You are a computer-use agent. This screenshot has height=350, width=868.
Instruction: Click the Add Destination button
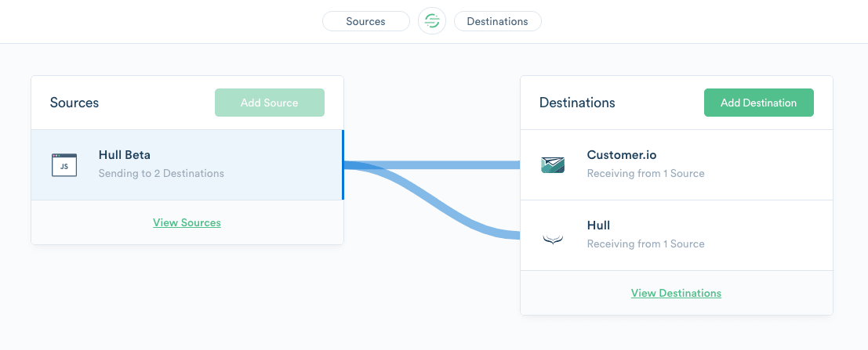pyautogui.click(x=759, y=103)
